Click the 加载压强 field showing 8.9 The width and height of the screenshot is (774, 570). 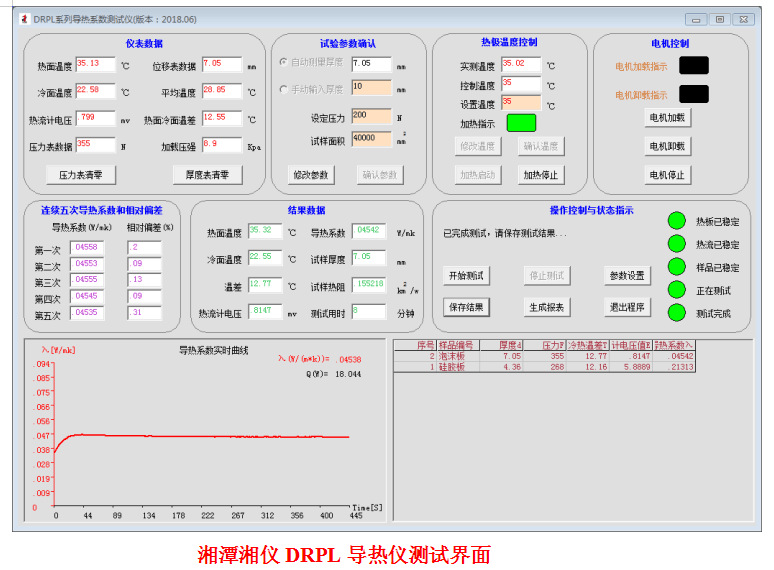[x=222, y=145]
